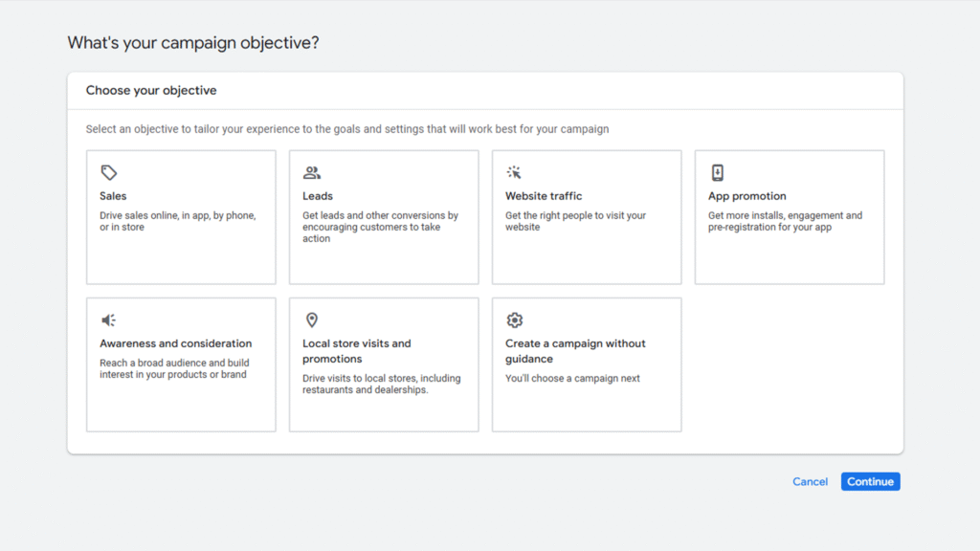This screenshot has width=980, height=551.
Task: Choose Awareness and consideration title
Action: [x=176, y=343]
